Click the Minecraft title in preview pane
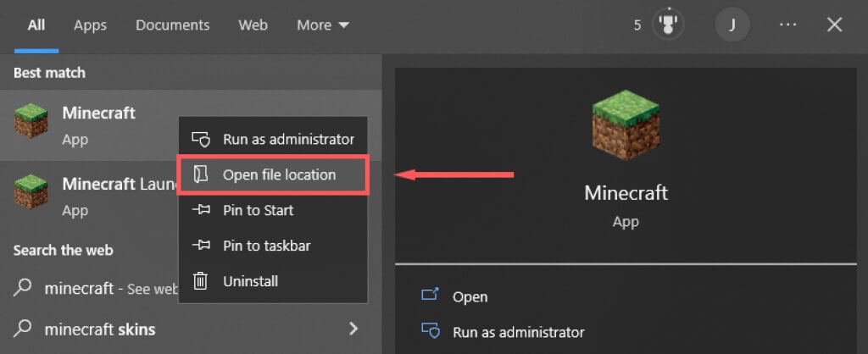The width and height of the screenshot is (868, 354). click(x=626, y=193)
